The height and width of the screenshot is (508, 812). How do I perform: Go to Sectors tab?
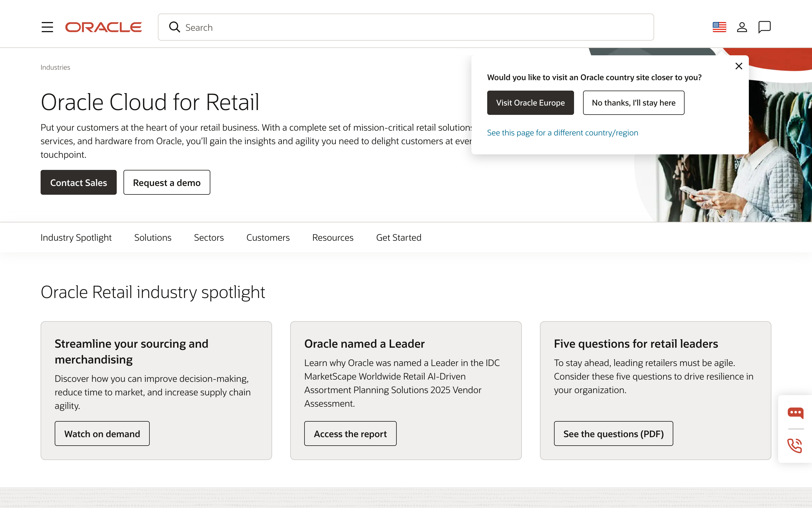pyautogui.click(x=209, y=238)
